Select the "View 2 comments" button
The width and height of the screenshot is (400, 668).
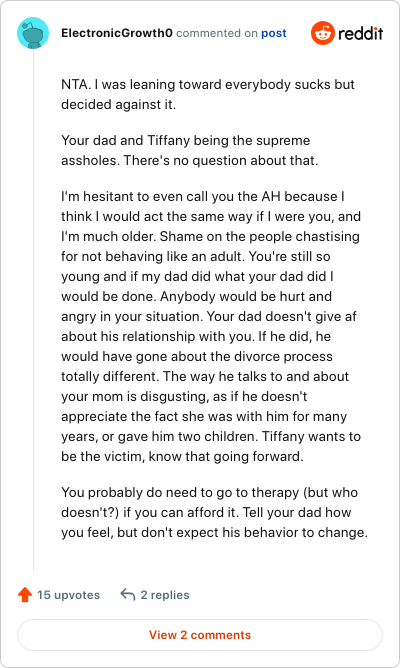click(200, 635)
